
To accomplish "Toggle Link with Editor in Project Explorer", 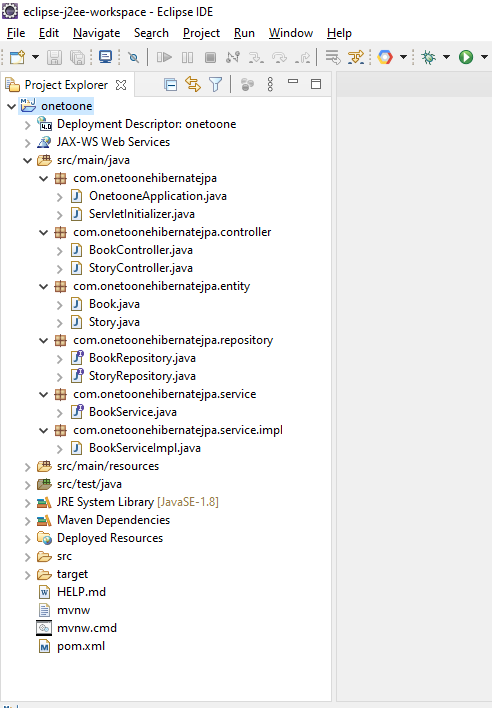I will coord(193,84).
